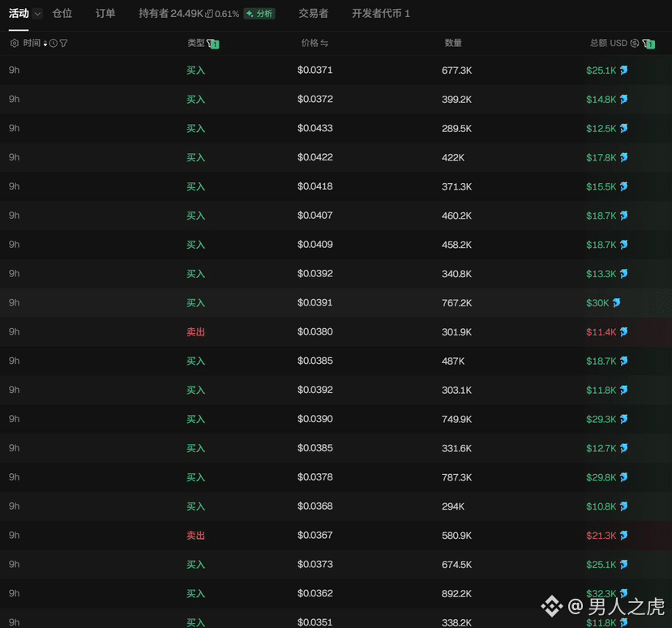Click quantity 787.3K
This screenshot has width=672, height=628.
pyautogui.click(x=457, y=477)
